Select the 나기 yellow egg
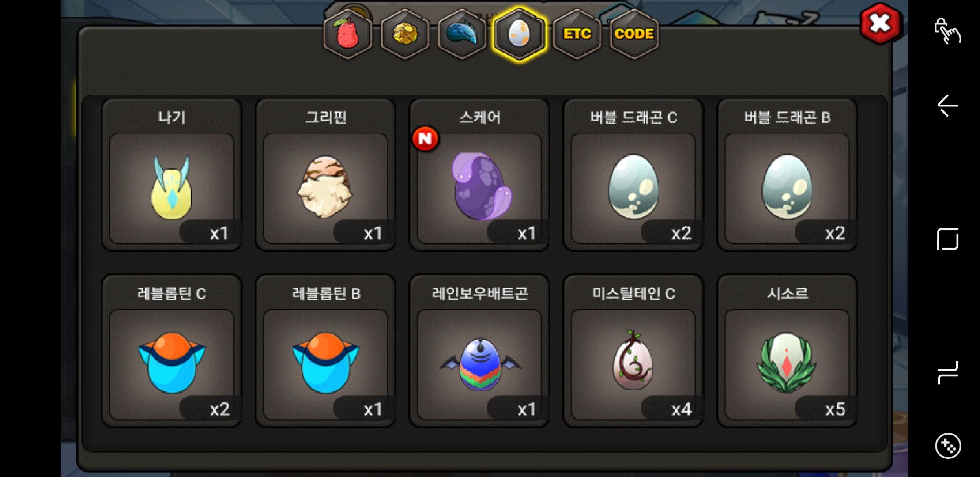Screen dimensions: 980x477 click(172, 175)
